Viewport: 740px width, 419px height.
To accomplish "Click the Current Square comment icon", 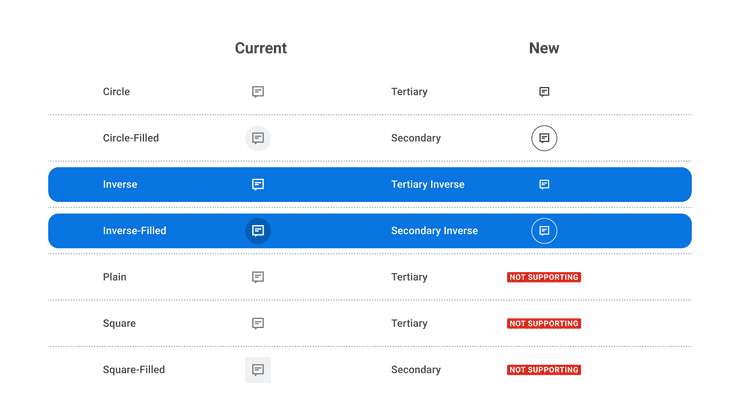I will [258, 324].
